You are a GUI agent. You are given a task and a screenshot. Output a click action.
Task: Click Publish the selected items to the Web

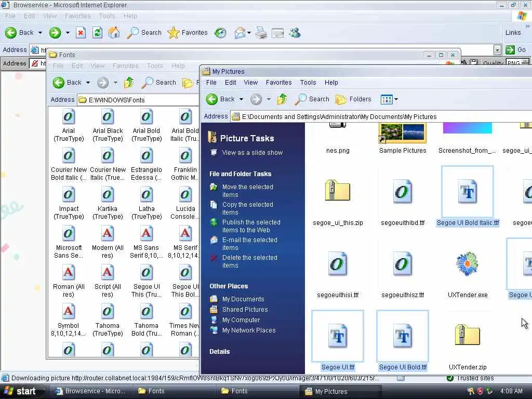(251, 226)
